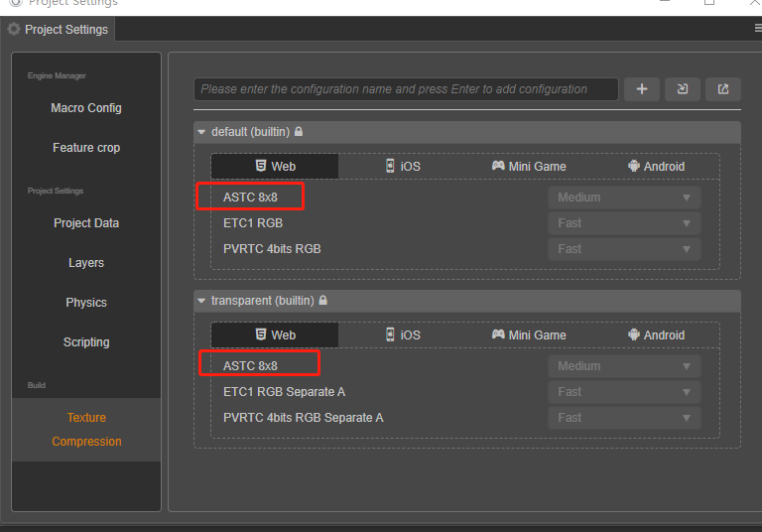Viewport: 762px width, 532px height.
Task: Switch to iOS tab in transparent config
Action: coord(403,335)
